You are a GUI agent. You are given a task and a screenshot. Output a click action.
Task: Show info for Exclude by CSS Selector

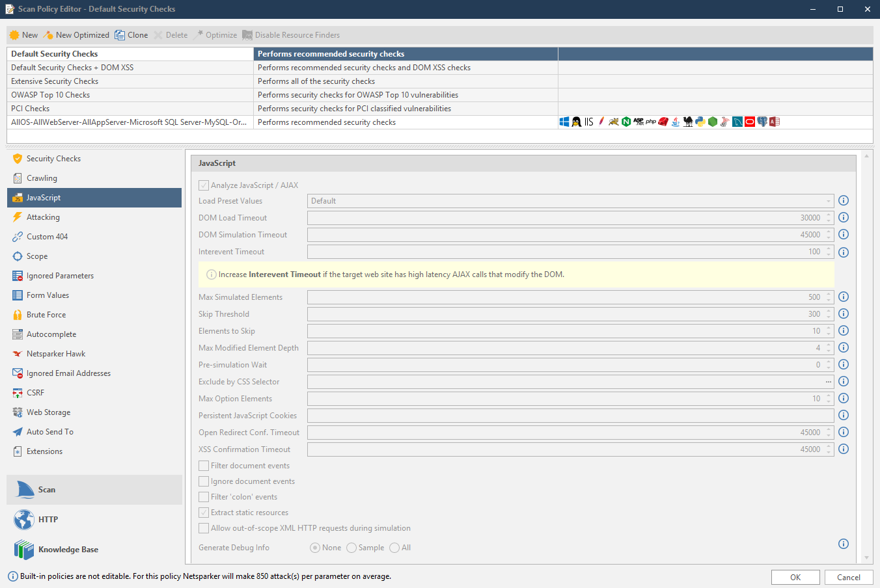coord(844,381)
